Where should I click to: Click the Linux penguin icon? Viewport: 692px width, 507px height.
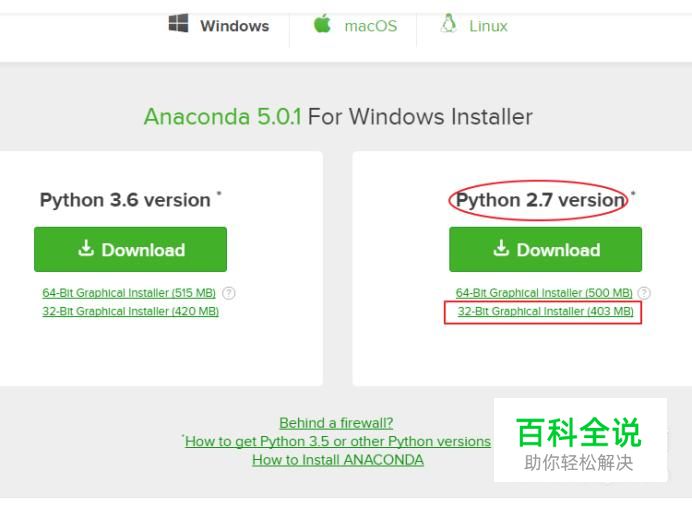tap(449, 25)
